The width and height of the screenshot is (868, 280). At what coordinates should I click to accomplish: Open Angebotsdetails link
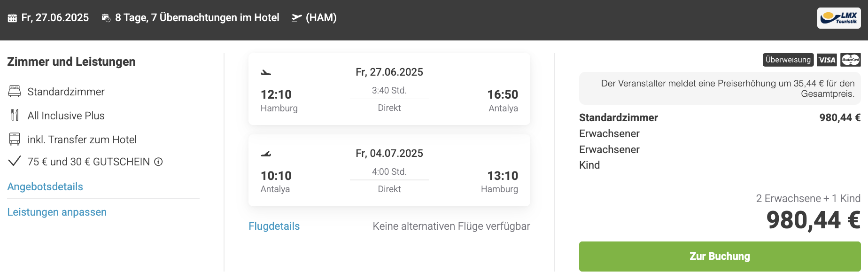click(x=45, y=187)
